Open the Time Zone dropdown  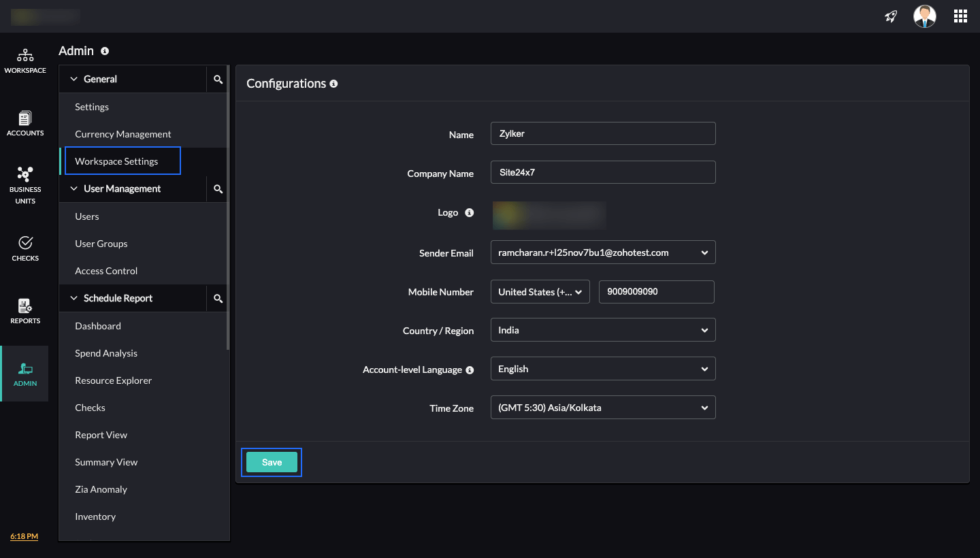[602, 408]
